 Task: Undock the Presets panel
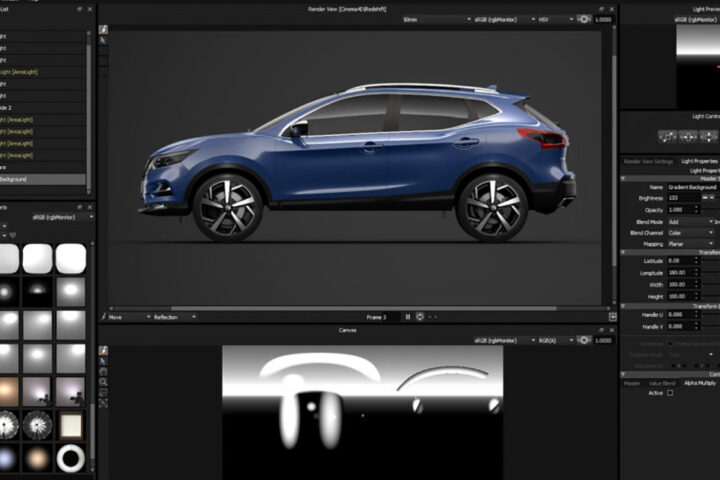pos(79,208)
